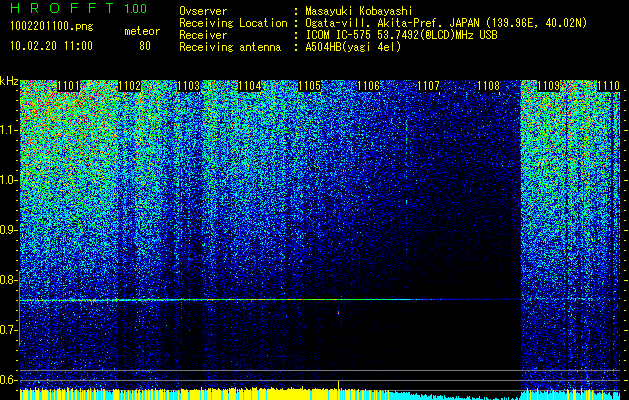Click the 0.6 kHz axis tick label

(8, 380)
